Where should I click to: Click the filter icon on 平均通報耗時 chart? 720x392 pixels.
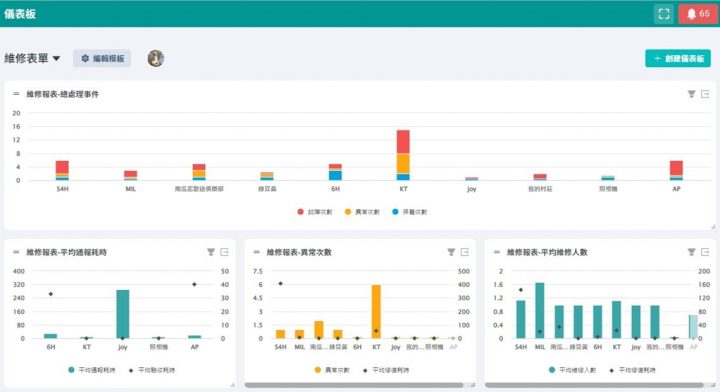tap(211, 252)
